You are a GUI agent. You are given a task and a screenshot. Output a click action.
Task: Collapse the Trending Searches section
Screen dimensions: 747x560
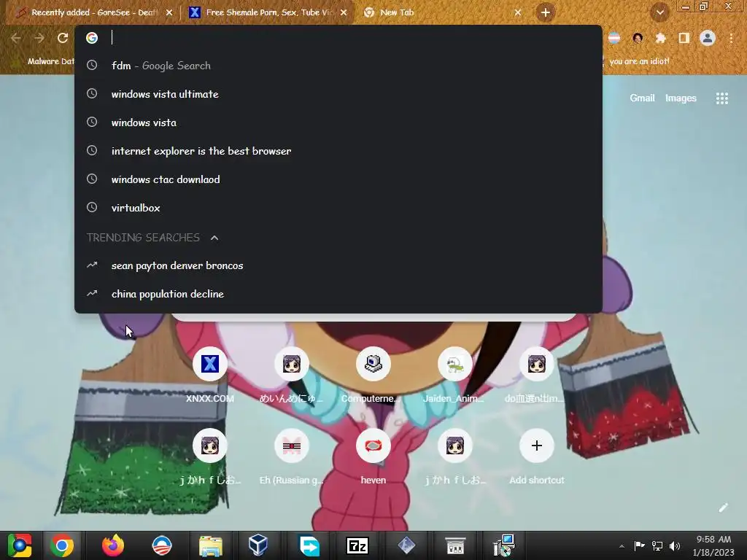[214, 238]
